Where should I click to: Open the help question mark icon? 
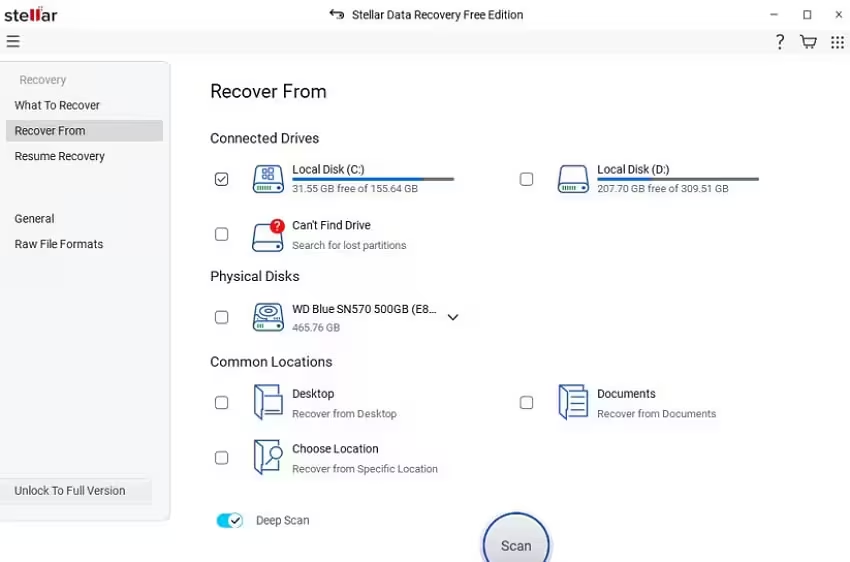coord(780,42)
